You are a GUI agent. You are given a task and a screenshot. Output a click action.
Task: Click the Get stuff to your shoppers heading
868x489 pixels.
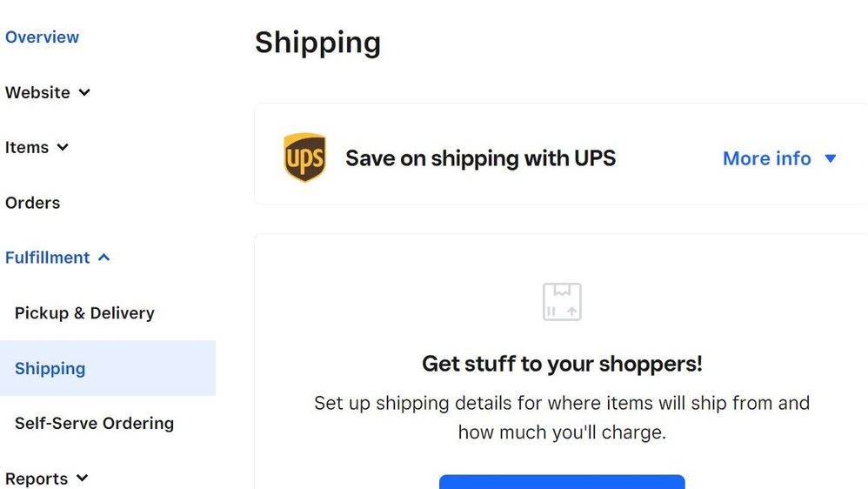click(562, 363)
